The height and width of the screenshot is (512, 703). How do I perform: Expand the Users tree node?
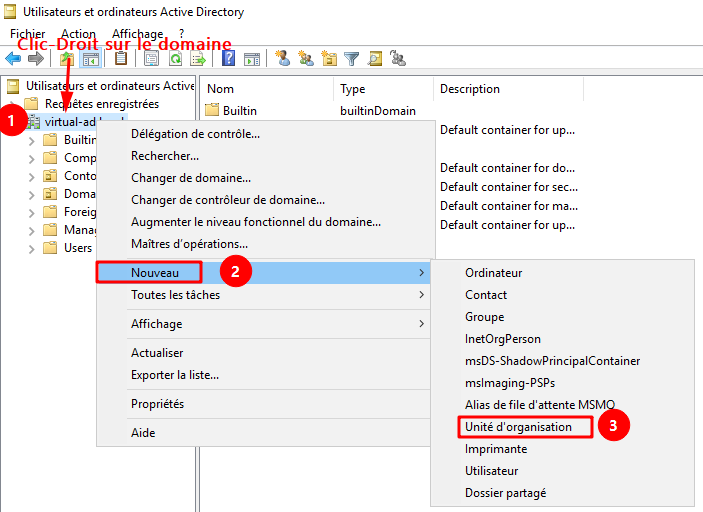click(x=31, y=248)
